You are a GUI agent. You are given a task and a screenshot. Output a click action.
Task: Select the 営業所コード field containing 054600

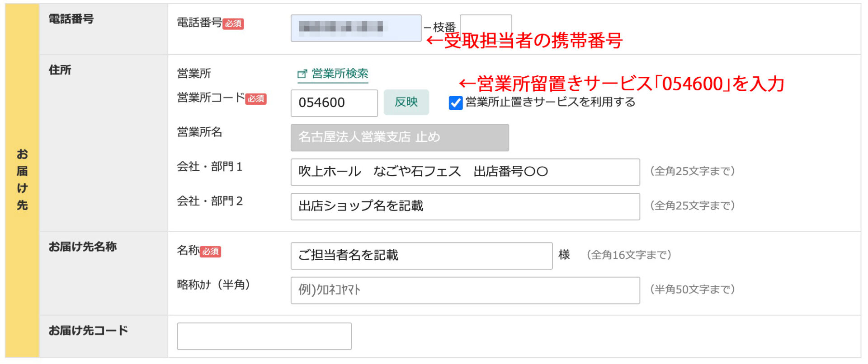click(334, 103)
